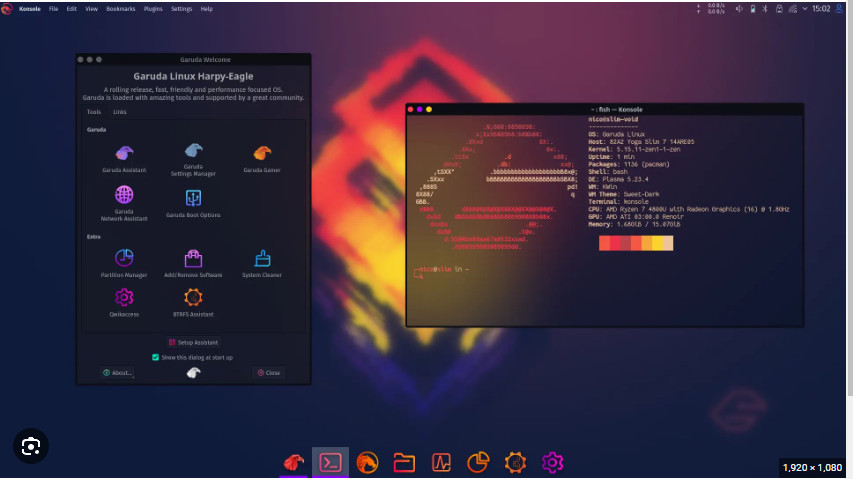The height and width of the screenshot is (479, 853).
Task: Click the Garuda Welcome window title bar
Action: pos(194,59)
